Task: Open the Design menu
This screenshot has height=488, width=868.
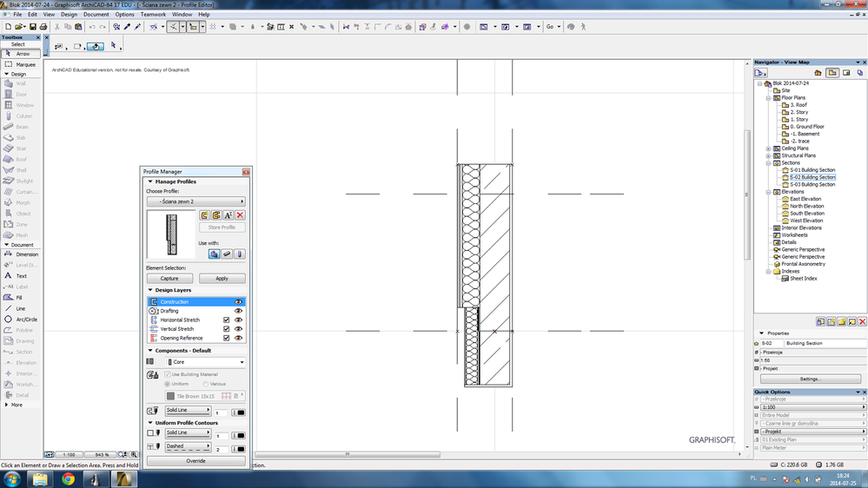Action: point(69,15)
